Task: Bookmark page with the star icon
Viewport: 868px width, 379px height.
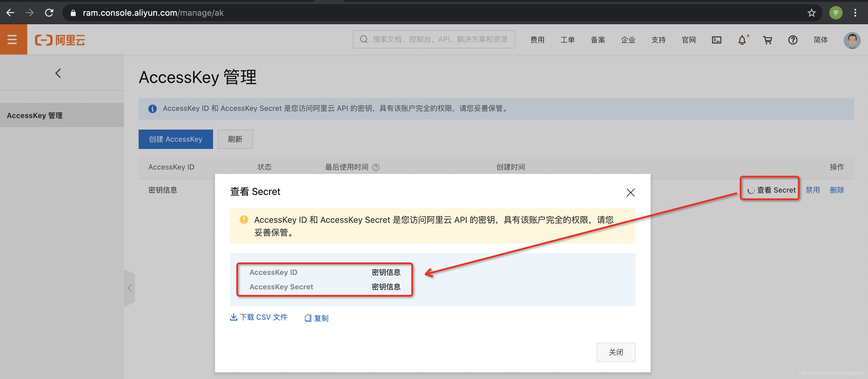Action: pos(811,13)
